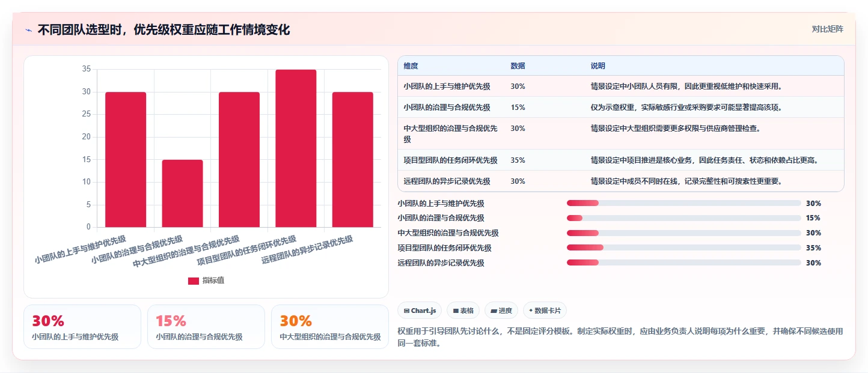Click the lightning icon beside the card title
Screen dimensions: 868x373
29,30
